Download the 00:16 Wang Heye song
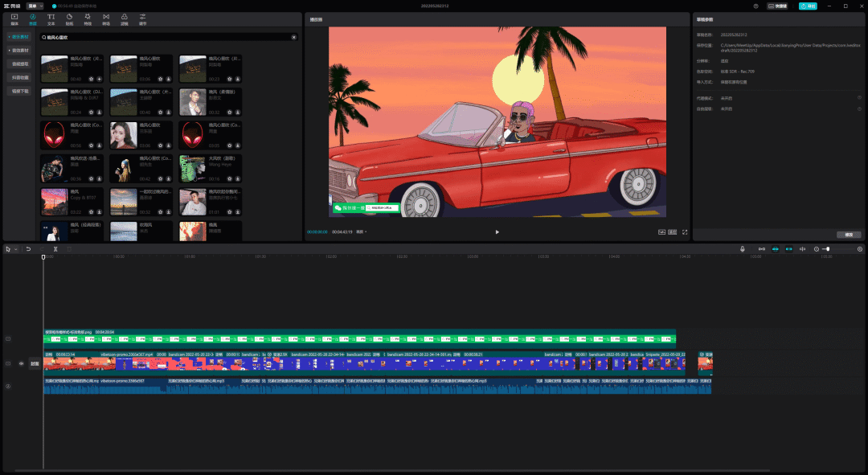This screenshot has height=475, width=868. pyautogui.click(x=237, y=178)
